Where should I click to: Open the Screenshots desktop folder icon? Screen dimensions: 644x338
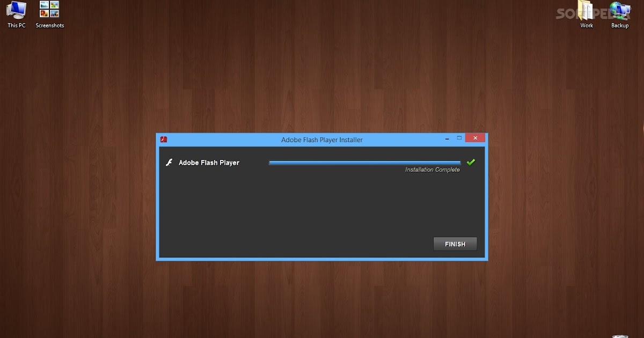click(x=49, y=14)
